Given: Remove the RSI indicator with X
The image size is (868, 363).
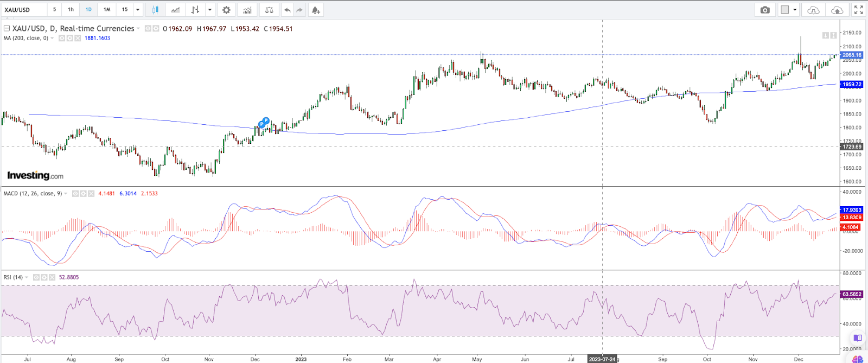Looking at the screenshot, I should [52, 277].
